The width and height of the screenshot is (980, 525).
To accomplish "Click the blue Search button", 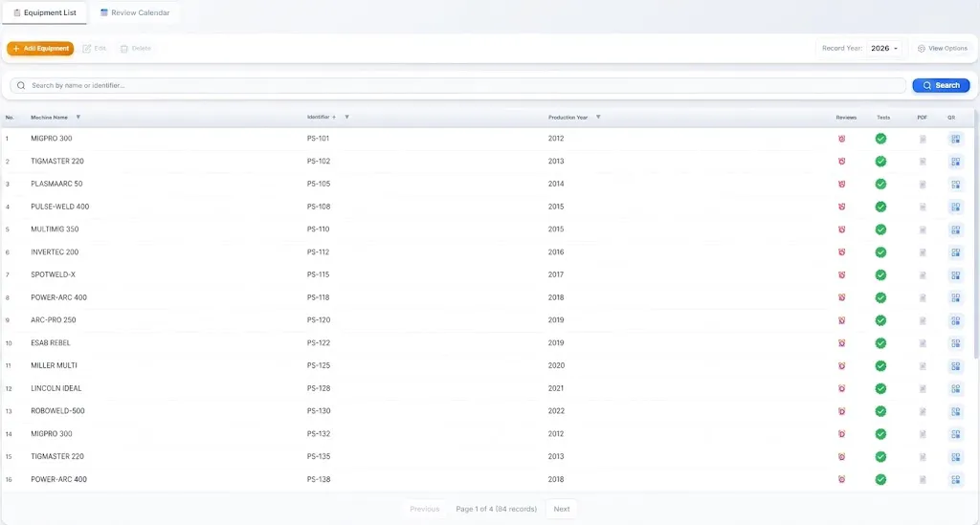I will pyautogui.click(x=942, y=85).
